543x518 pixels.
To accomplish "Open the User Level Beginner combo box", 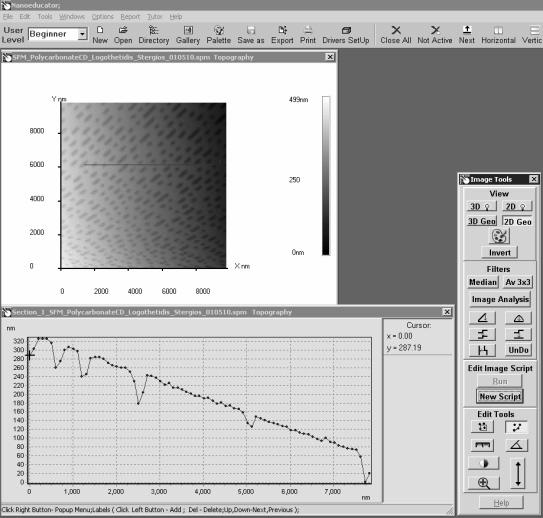I will coord(57,34).
